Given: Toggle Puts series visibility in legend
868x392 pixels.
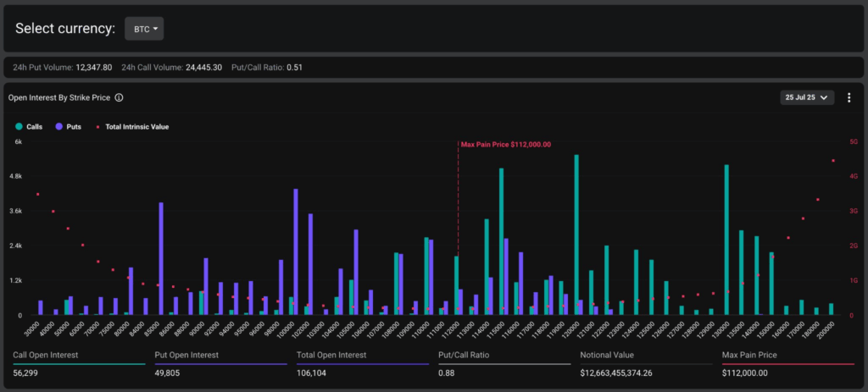Looking at the screenshot, I should click(73, 127).
